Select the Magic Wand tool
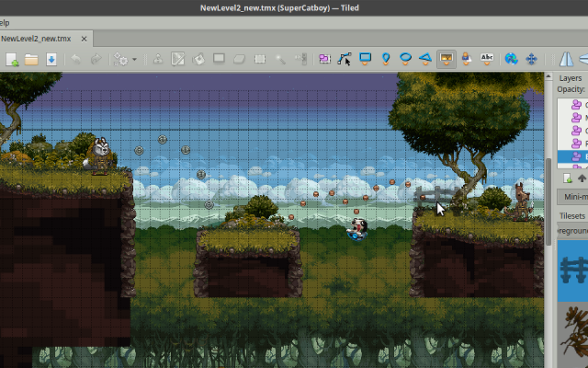The image size is (588, 368). coord(280,59)
